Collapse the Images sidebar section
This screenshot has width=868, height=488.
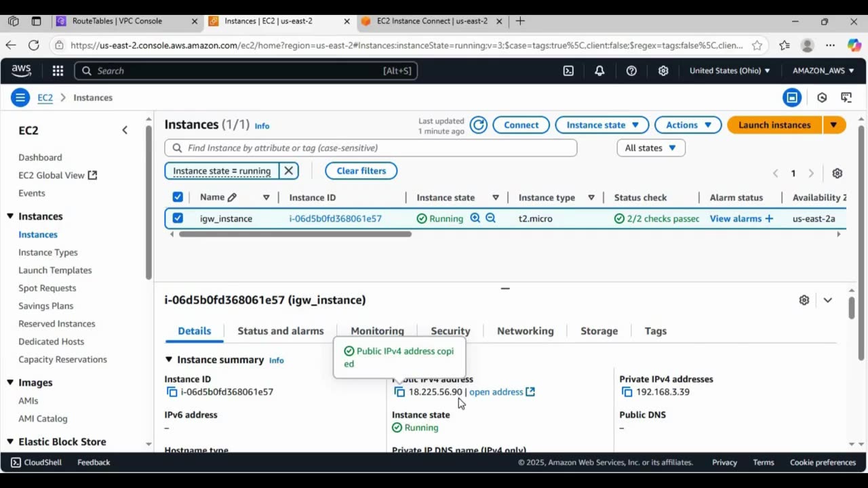point(10,382)
